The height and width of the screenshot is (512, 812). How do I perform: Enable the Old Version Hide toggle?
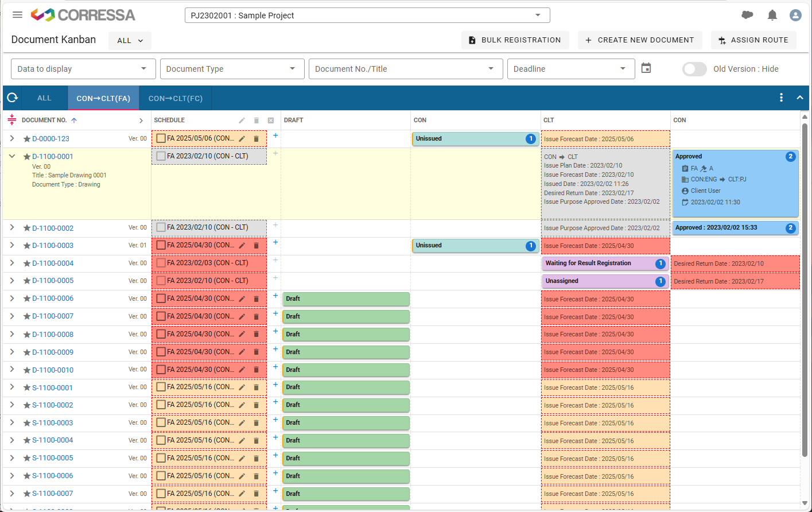point(694,69)
